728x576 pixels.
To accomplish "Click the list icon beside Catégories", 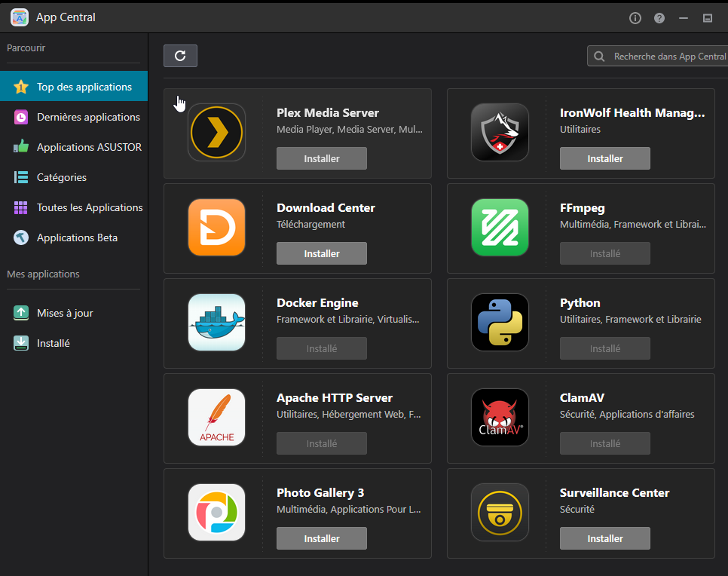I will tap(21, 177).
